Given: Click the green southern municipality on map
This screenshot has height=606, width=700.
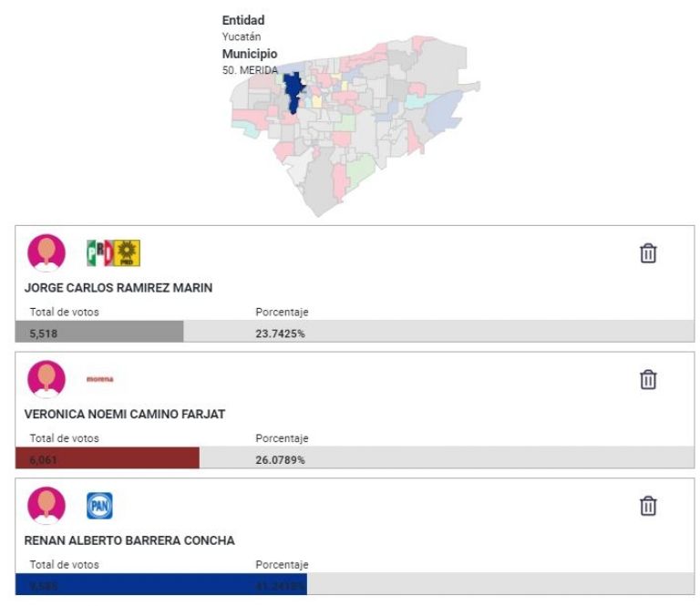Looking at the screenshot, I should 361,168.
